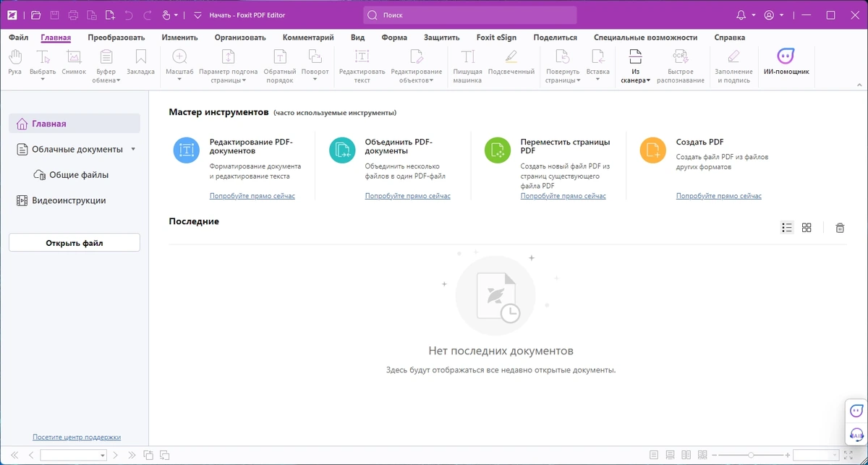Click the open folder icon in title bar
Screen dimensions: 868x465
35,15
